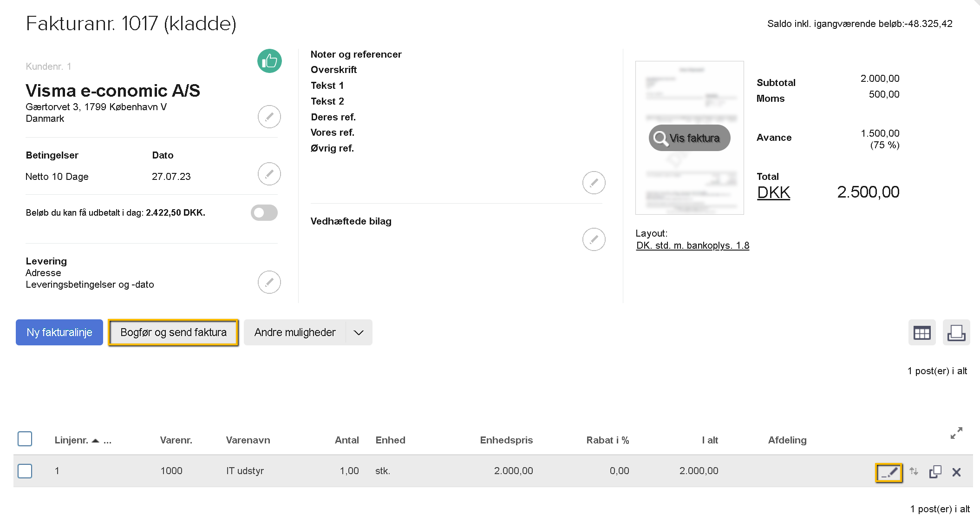Click the print icon button
980x522 pixels.
[x=956, y=332]
